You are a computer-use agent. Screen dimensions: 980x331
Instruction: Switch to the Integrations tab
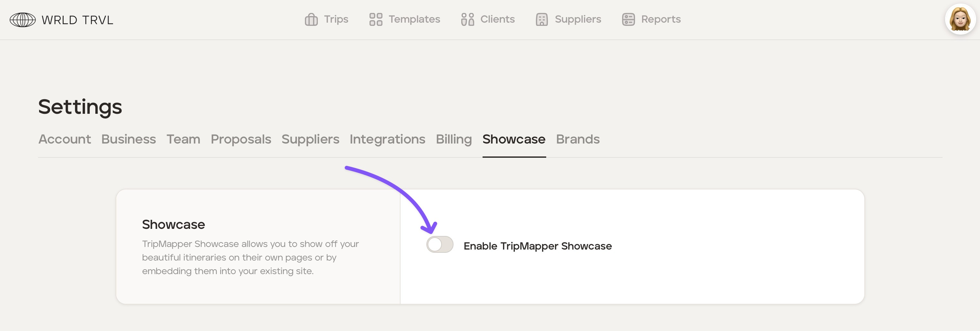tap(387, 139)
